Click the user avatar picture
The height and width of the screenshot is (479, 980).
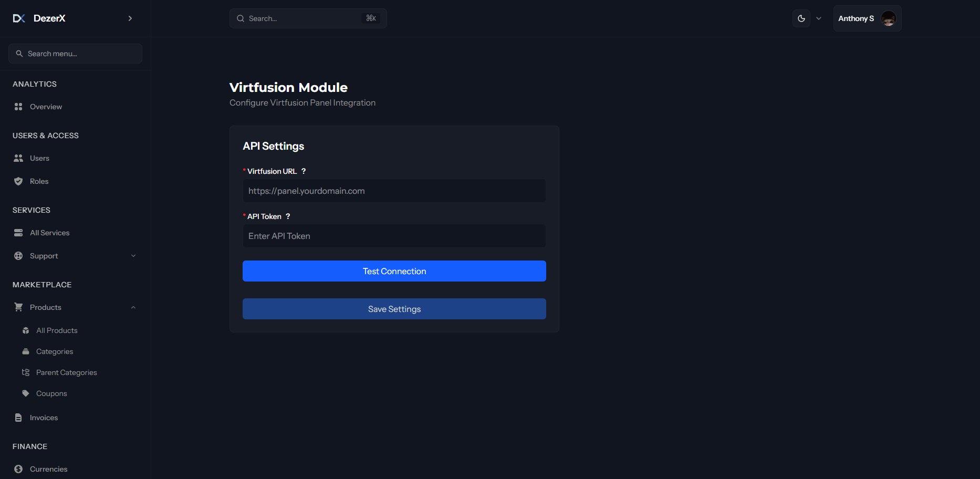889,18
